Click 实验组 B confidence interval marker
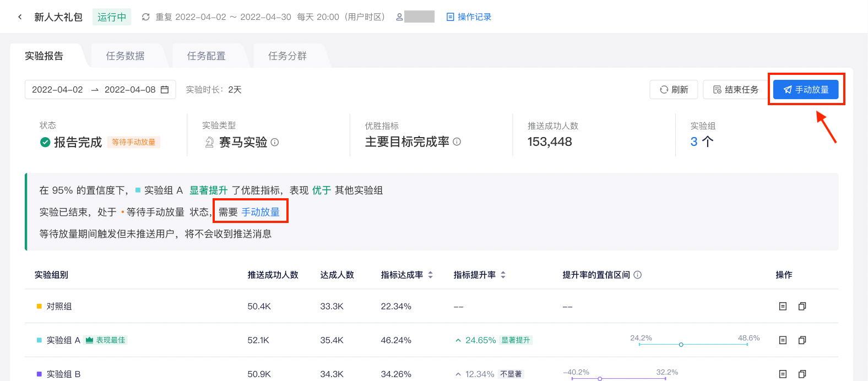The width and height of the screenshot is (868, 381). coord(600,378)
